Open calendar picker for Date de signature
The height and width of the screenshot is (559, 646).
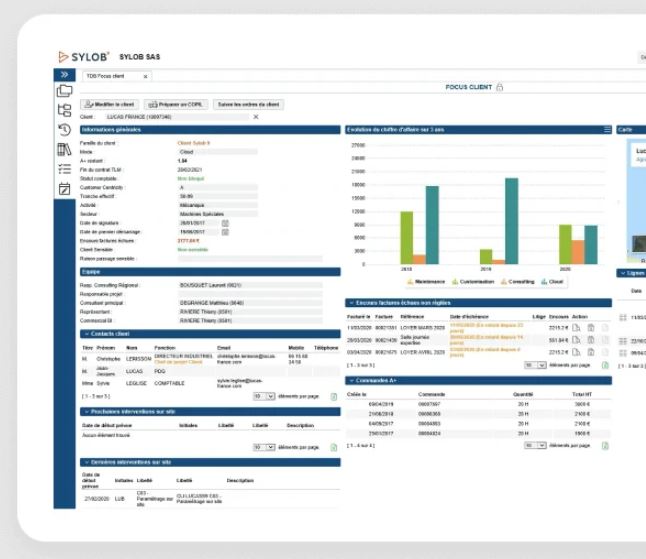pos(225,222)
